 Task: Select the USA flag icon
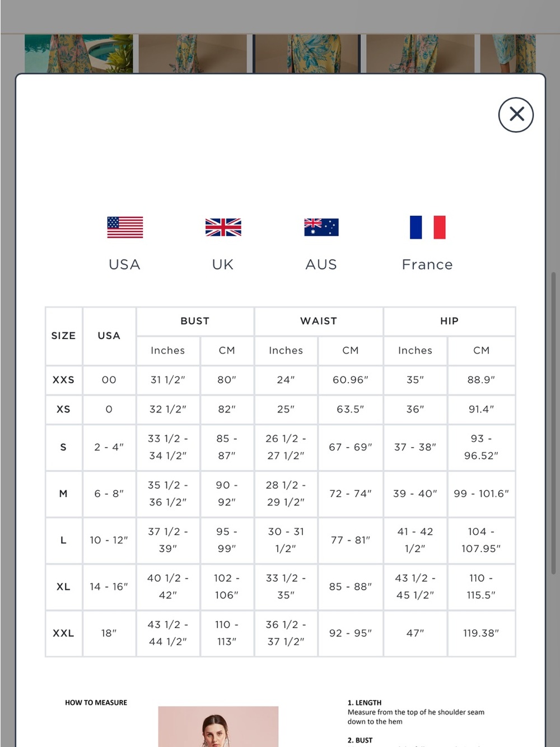point(125,228)
